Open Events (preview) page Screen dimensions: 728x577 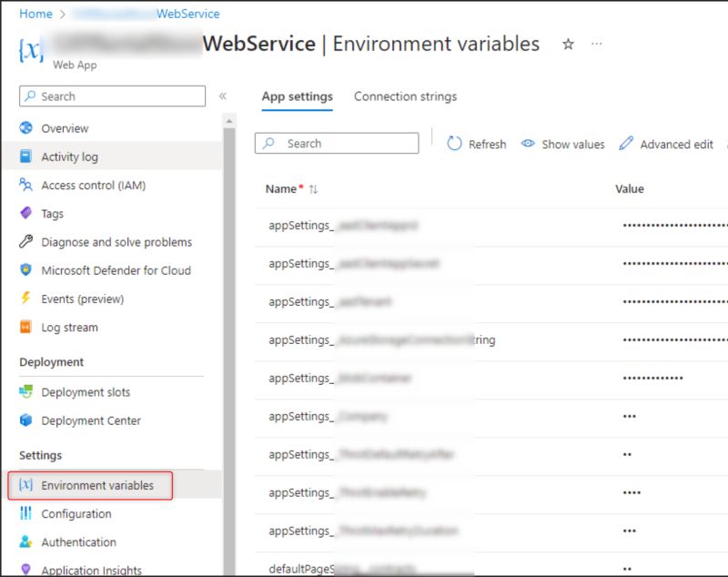point(83,299)
